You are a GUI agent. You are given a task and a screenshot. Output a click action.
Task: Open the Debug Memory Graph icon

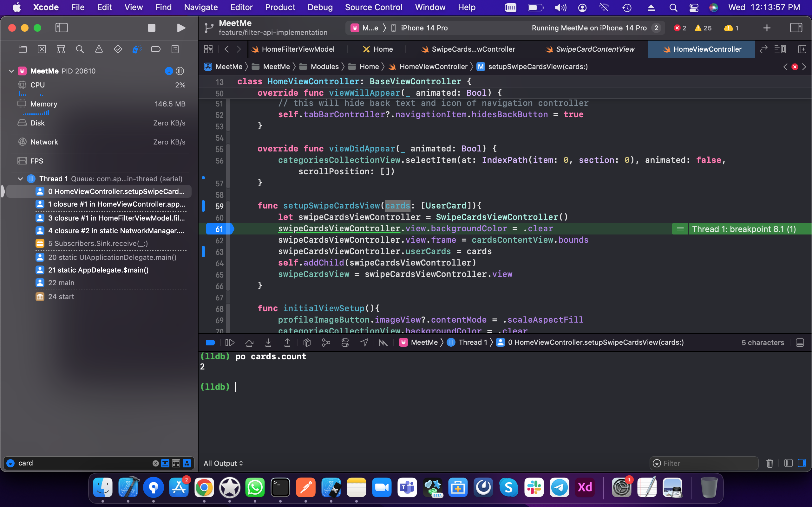326,342
